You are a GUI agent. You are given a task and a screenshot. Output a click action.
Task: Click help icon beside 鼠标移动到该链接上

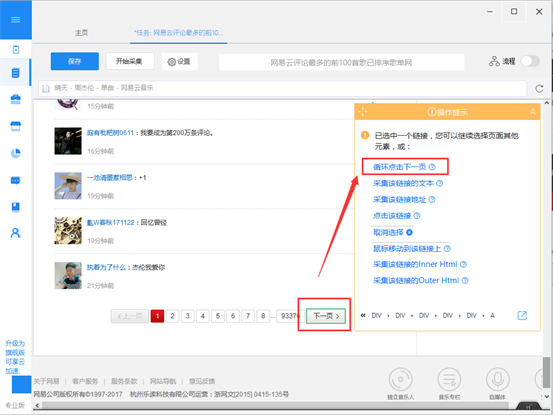447,249
